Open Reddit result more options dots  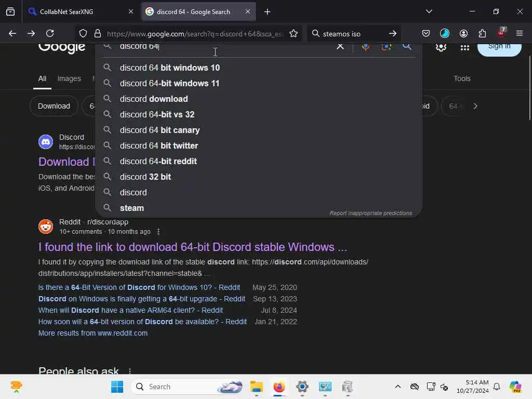coord(158,232)
